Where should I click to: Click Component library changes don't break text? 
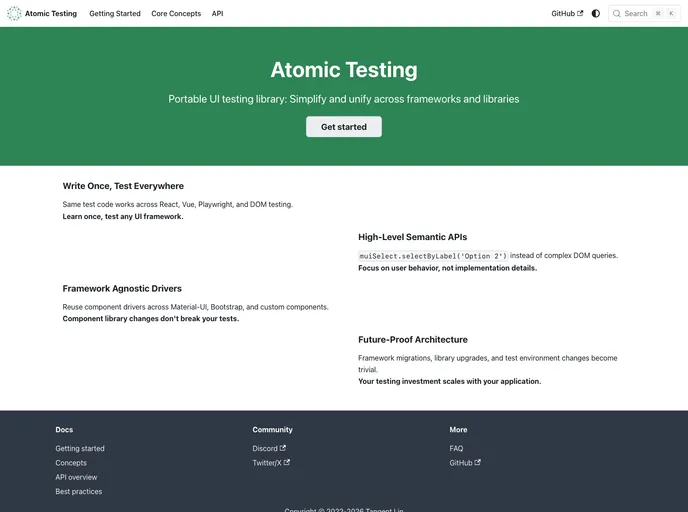pyautogui.click(x=151, y=319)
